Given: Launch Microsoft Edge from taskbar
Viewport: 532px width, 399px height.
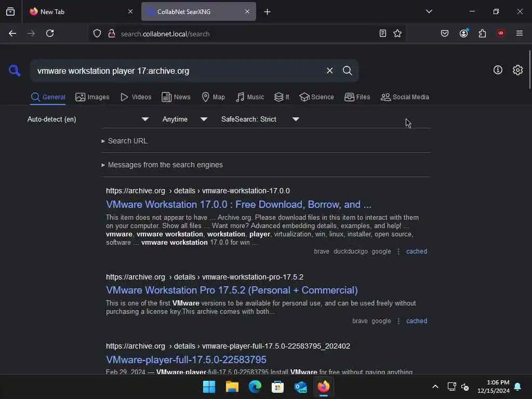Looking at the screenshot, I should [x=255, y=387].
